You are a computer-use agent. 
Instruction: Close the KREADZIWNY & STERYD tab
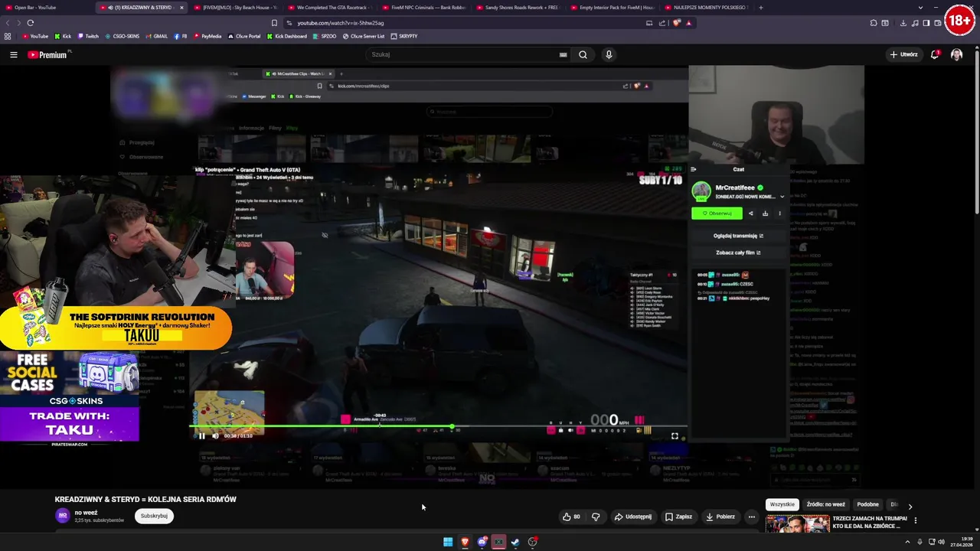[181, 8]
